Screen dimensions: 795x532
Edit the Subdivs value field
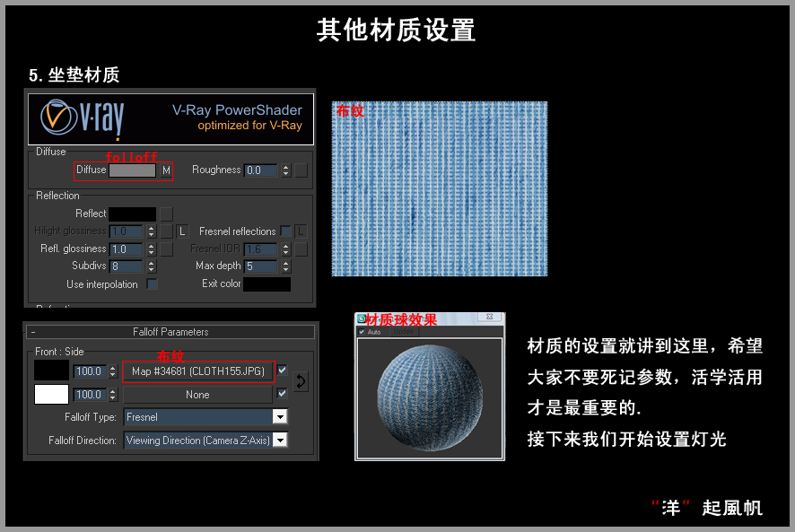[127, 266]
